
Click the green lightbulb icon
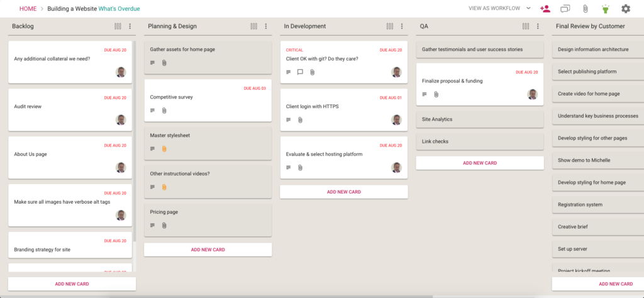[606, 9]
